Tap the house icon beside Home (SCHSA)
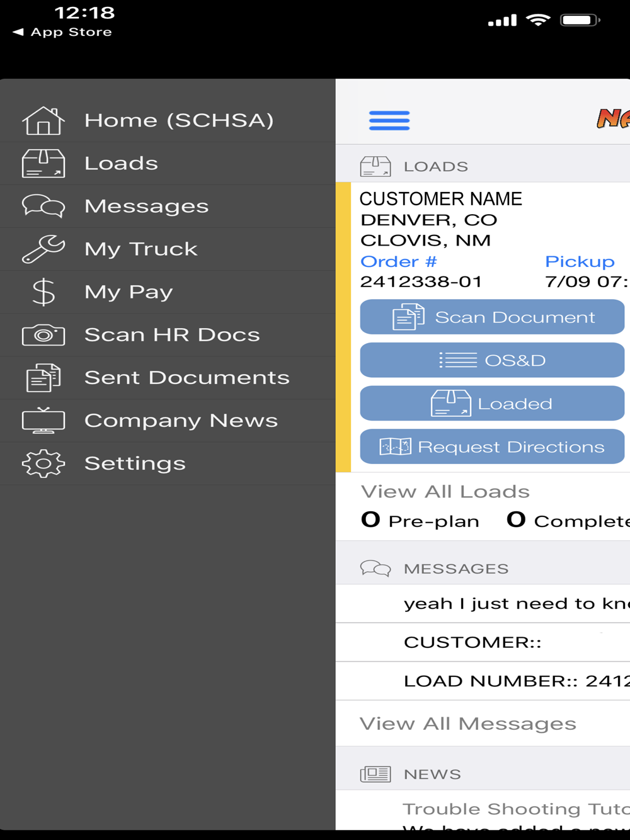This screenshot has height=840, width=630. click(43, 121)
